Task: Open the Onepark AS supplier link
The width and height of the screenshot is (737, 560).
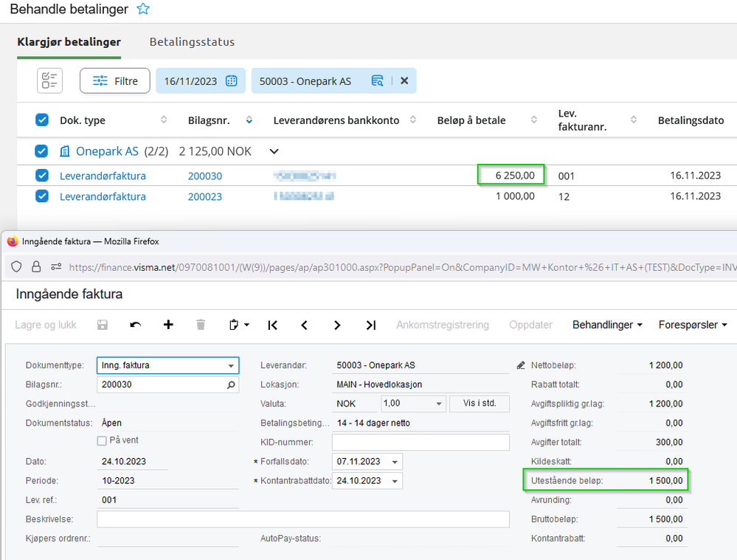Action: 107,151
